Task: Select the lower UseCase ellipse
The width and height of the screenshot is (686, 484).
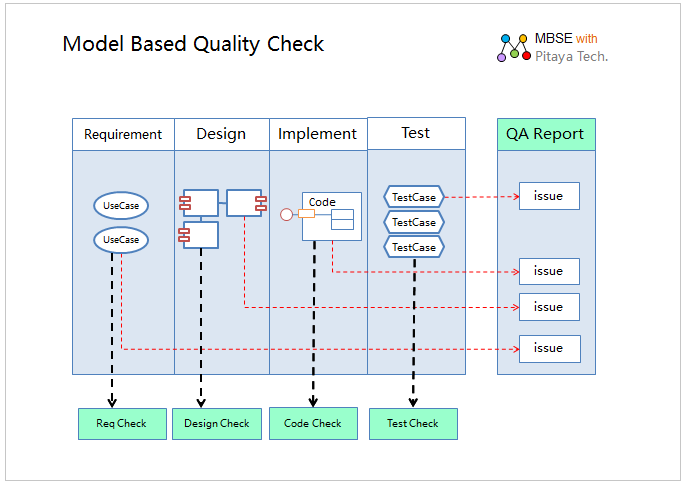Action: (x=121, y=240)
